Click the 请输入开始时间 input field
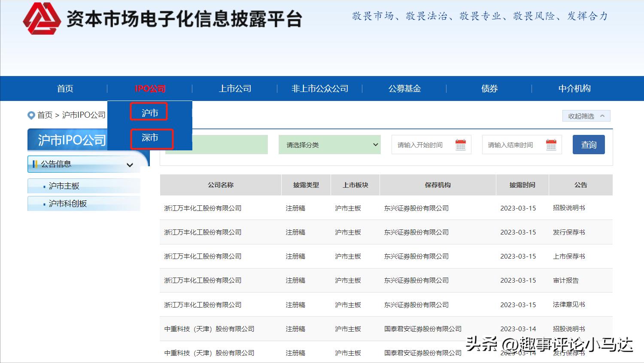This screenshot has width=644, height=363. [x=421, y=145]
